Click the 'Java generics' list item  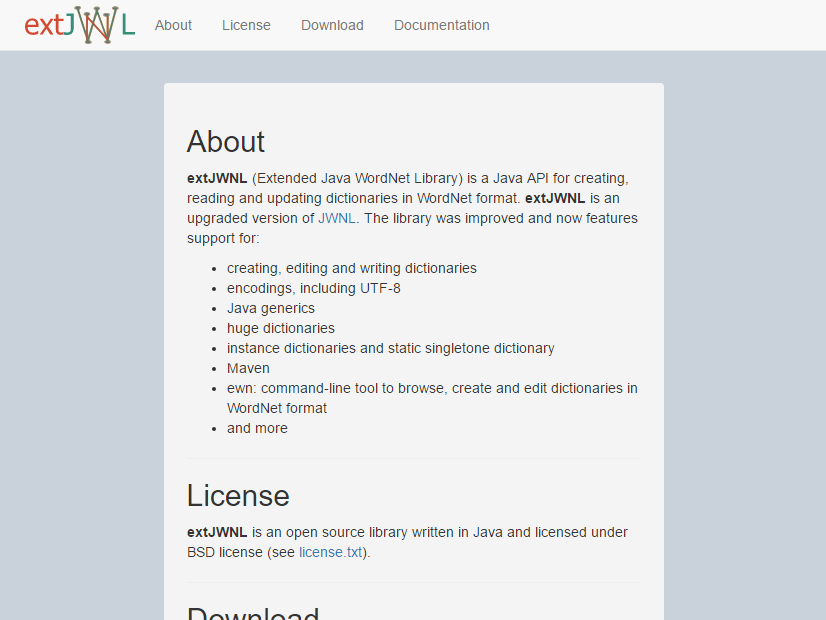click(x=270, y=308)
